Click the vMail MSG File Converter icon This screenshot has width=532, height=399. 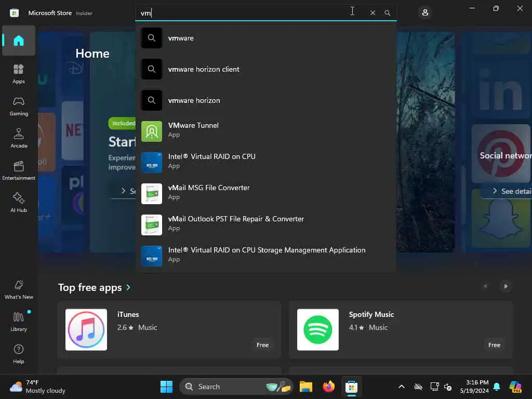[x=152, y=194]
